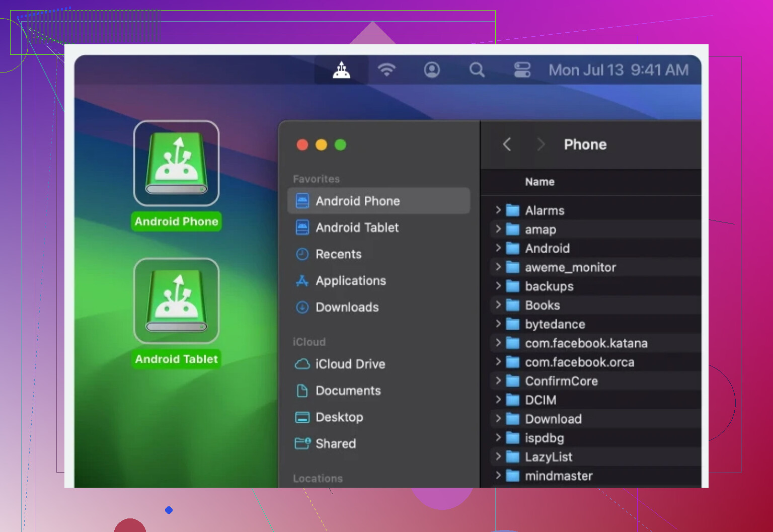773x532 pixels.
Task: Open iCloud Drive in the sidebar
Action: point(378,364)
